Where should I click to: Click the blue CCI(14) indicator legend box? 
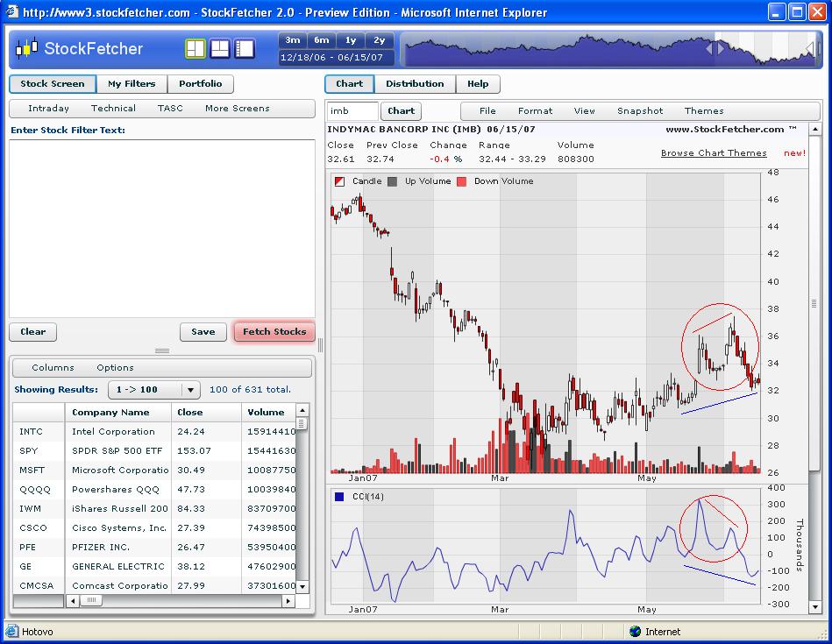(x=339, y=497)
